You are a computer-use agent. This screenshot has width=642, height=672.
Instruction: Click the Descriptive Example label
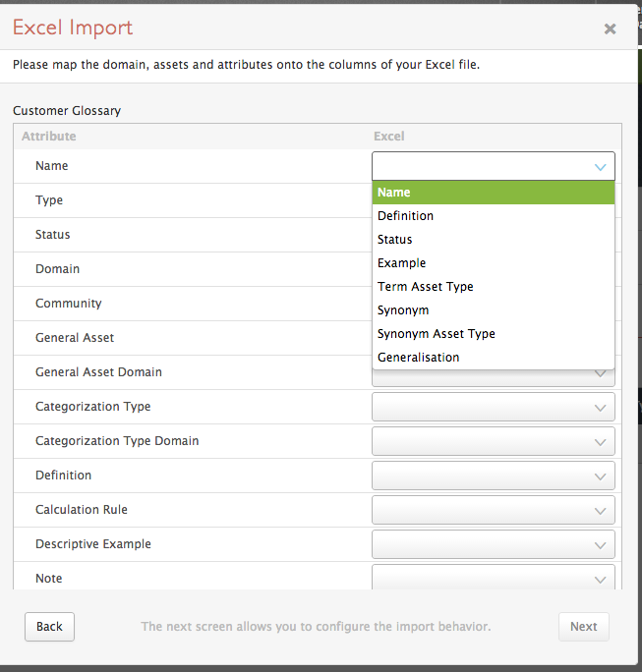tap(93, 544)
